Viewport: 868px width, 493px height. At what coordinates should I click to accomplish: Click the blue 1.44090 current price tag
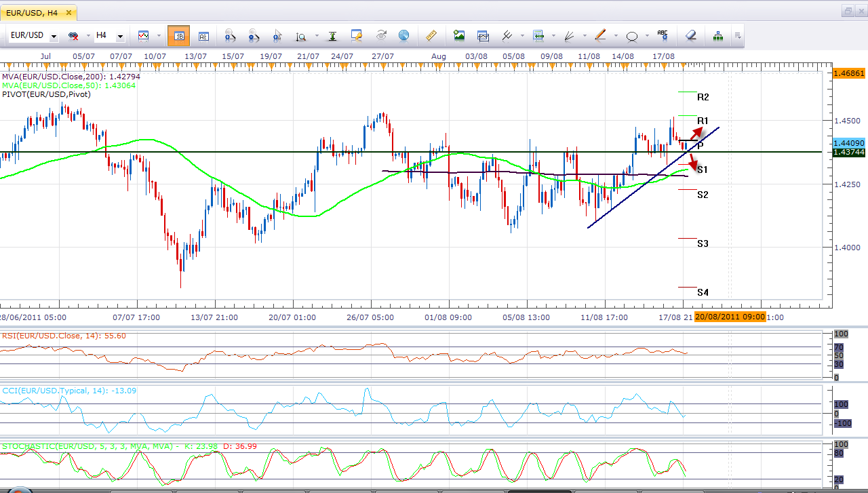click(x=850, y=143)
